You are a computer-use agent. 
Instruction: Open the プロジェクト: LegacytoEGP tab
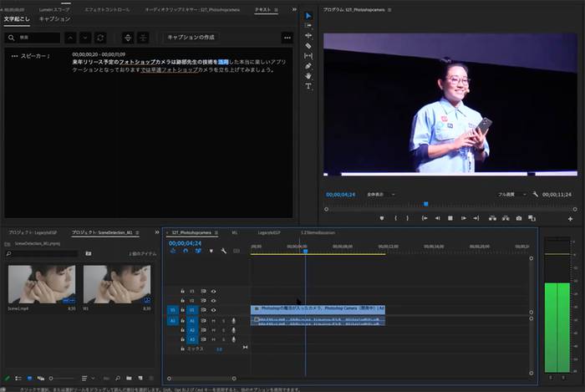[x=33, y=232]
